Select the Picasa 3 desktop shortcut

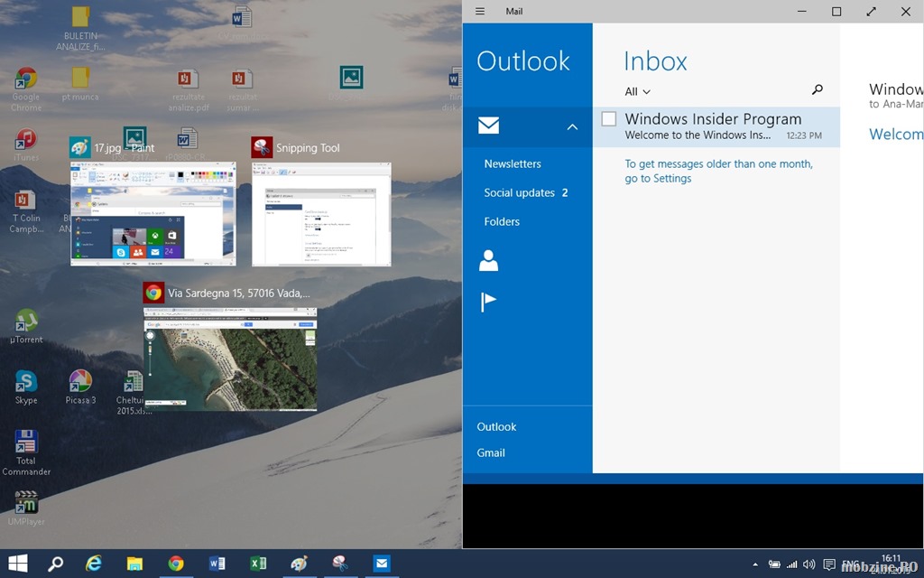click(80, 387)
